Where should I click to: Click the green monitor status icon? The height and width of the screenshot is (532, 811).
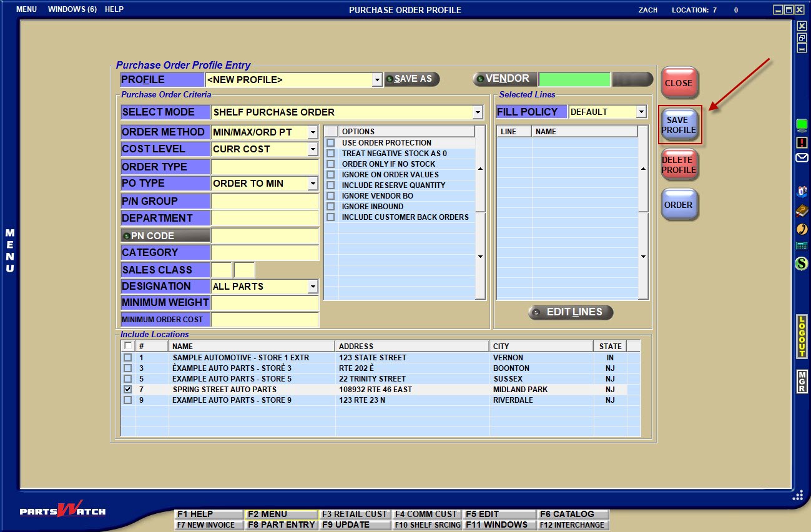coord(802,125)
